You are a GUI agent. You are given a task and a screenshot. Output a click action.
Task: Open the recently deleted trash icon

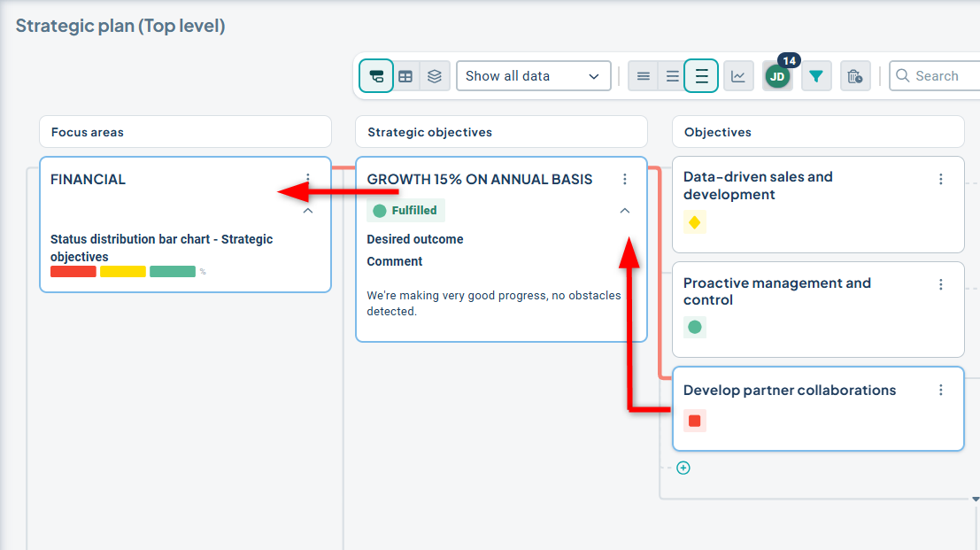tap(854, 76)
